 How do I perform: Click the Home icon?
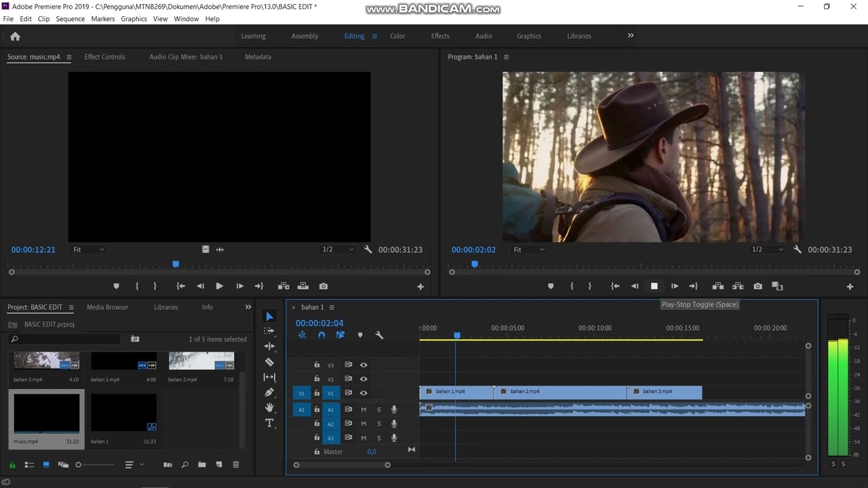[15, 37]
